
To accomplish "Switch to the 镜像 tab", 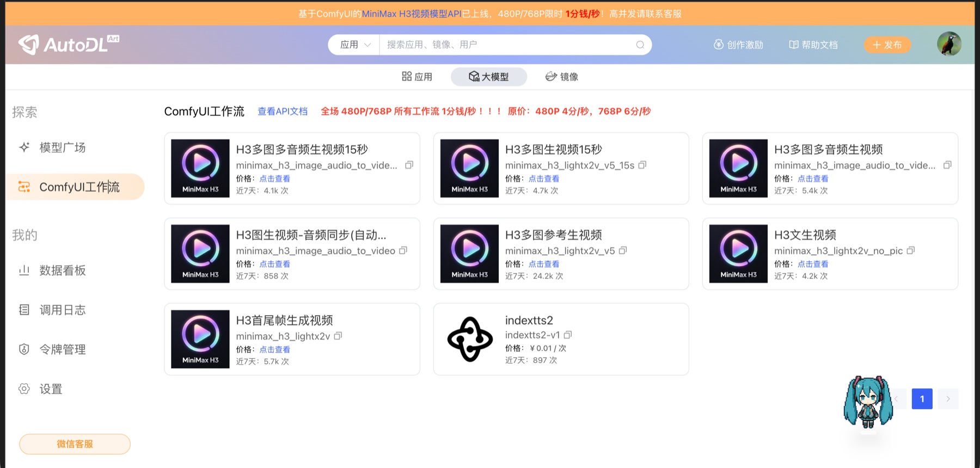I will tap(562, 77).
